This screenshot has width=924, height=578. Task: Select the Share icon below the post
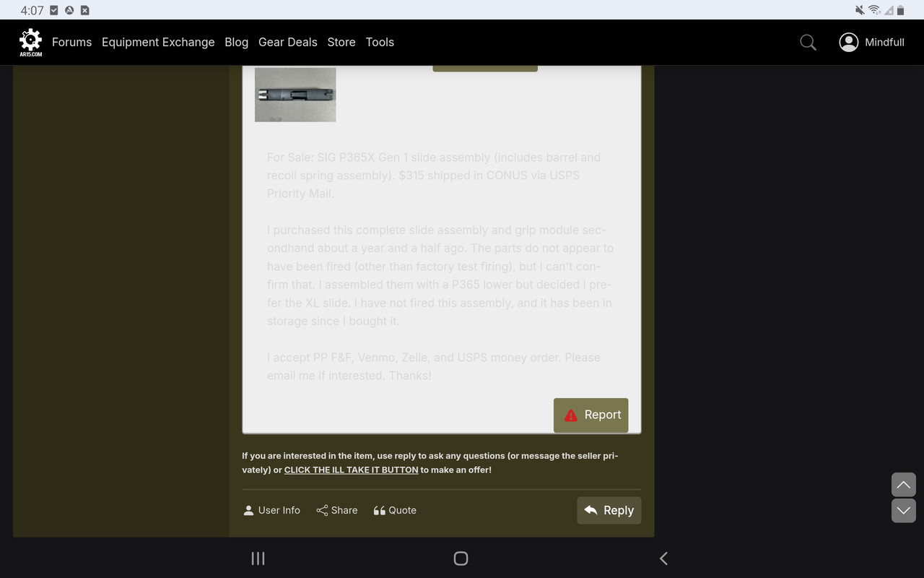coord(323,510)
